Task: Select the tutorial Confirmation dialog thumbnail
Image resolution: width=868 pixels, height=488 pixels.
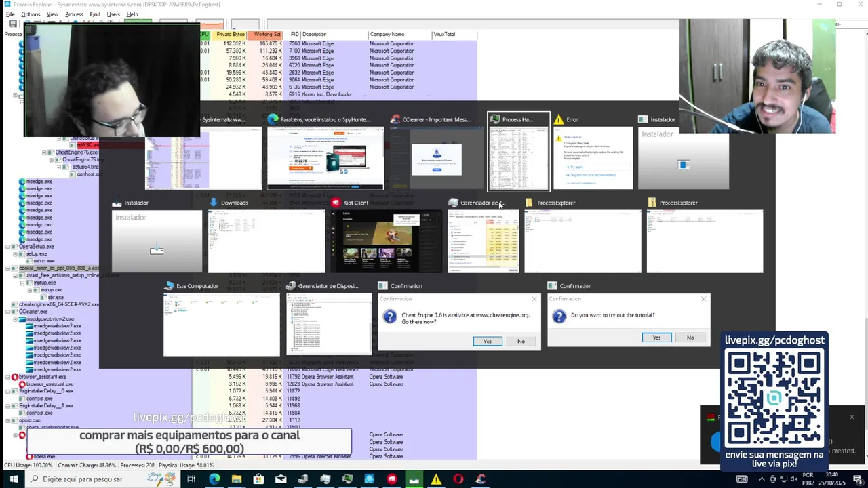Action: click(x=629, y=321)
